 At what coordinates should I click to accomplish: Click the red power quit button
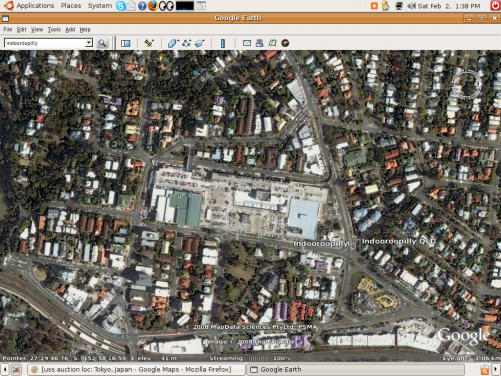click(495, 6)
